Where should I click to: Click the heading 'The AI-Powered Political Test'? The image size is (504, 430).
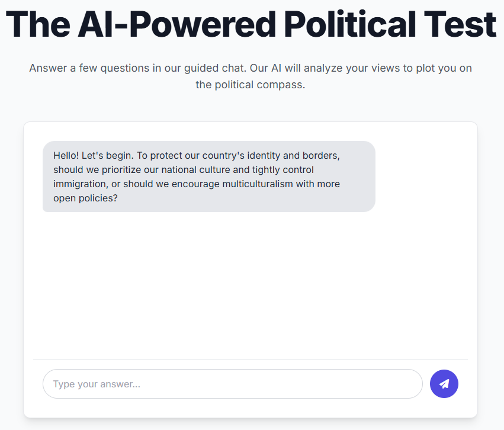point(252,24)
